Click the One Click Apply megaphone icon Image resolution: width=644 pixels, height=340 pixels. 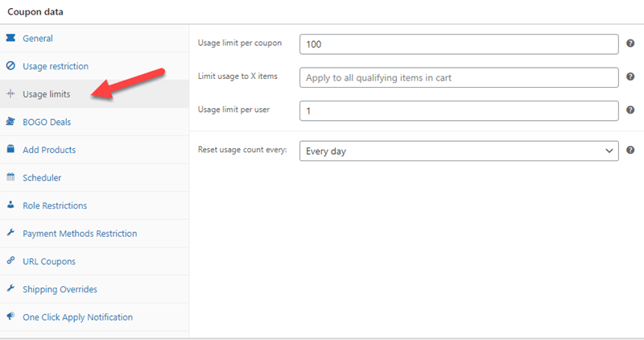(x=10, y=316)
